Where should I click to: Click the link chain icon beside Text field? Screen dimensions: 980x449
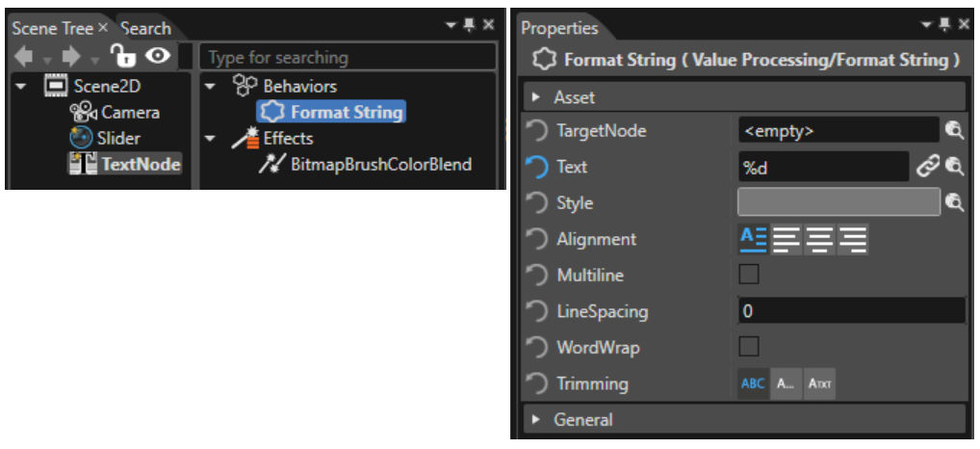[928, 167]
